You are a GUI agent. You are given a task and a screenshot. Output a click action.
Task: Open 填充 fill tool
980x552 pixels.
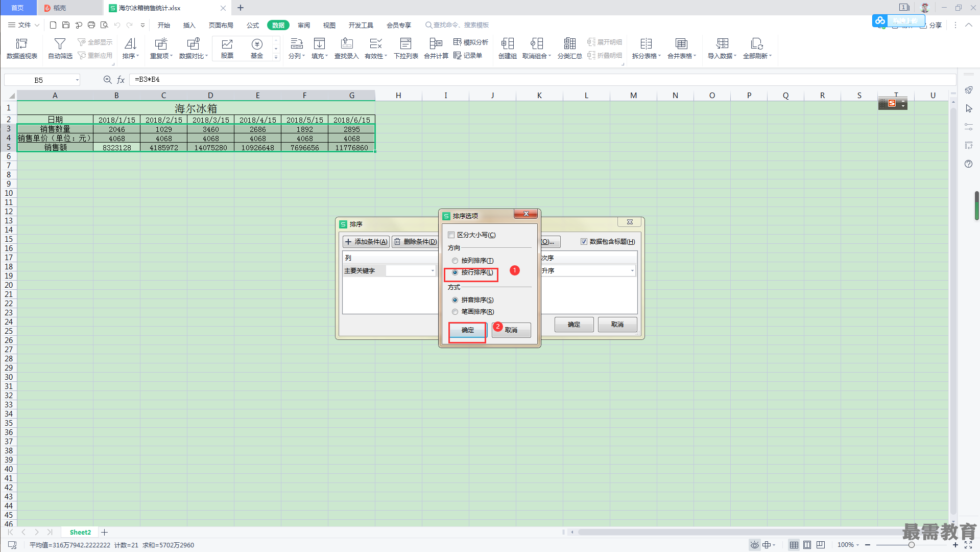[x=320, y=49]
